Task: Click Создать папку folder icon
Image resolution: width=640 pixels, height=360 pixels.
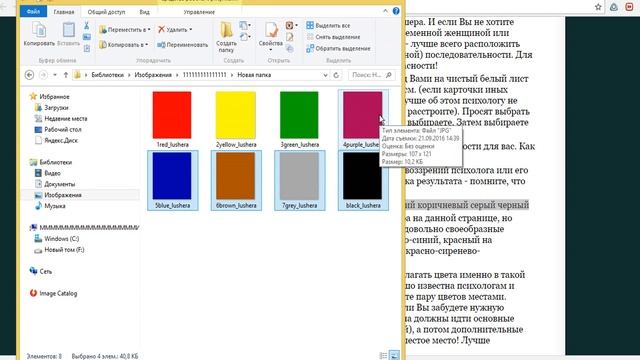Action: click(x=226, y=31)
